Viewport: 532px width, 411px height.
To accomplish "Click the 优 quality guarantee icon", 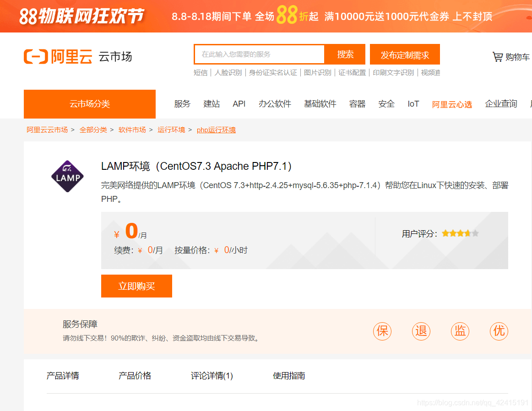I will coord(499,331).
